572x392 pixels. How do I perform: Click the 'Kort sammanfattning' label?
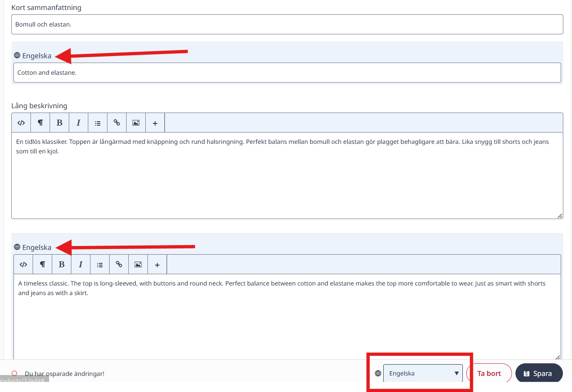point(46,7)
